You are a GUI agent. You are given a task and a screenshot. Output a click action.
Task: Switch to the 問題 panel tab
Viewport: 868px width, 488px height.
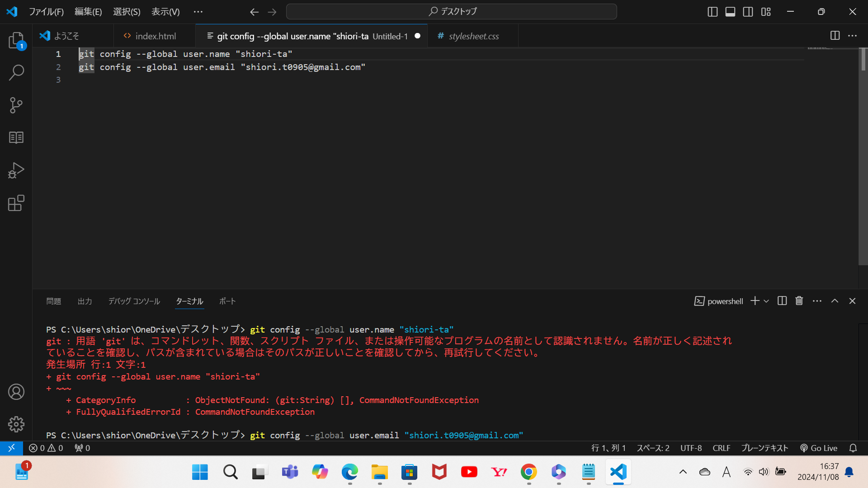pos(53,301)
